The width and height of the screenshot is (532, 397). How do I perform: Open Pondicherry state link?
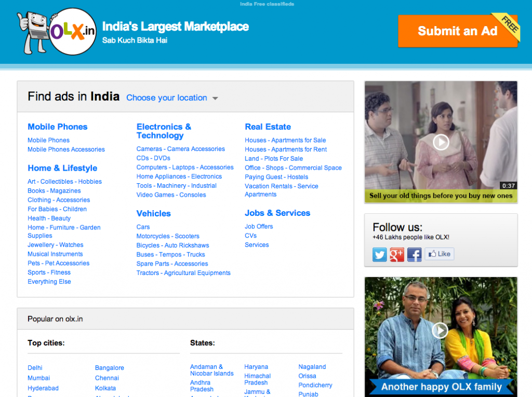point(315,385)
